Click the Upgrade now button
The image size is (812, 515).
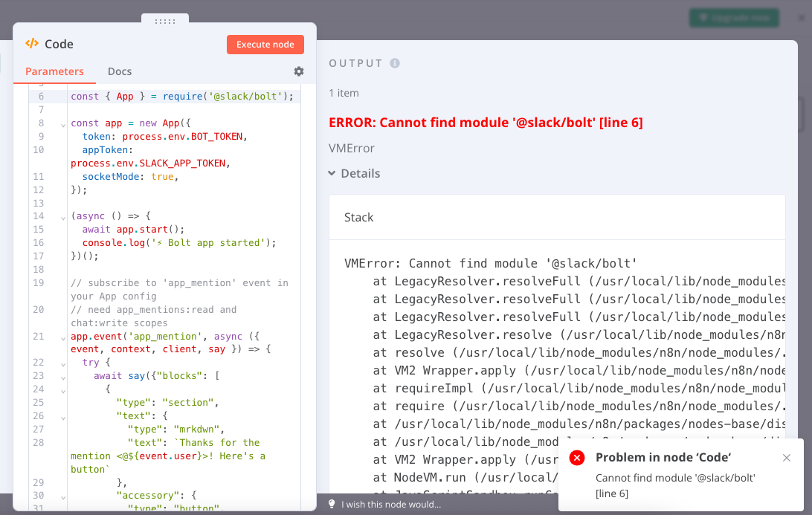(x=734, y=16)
